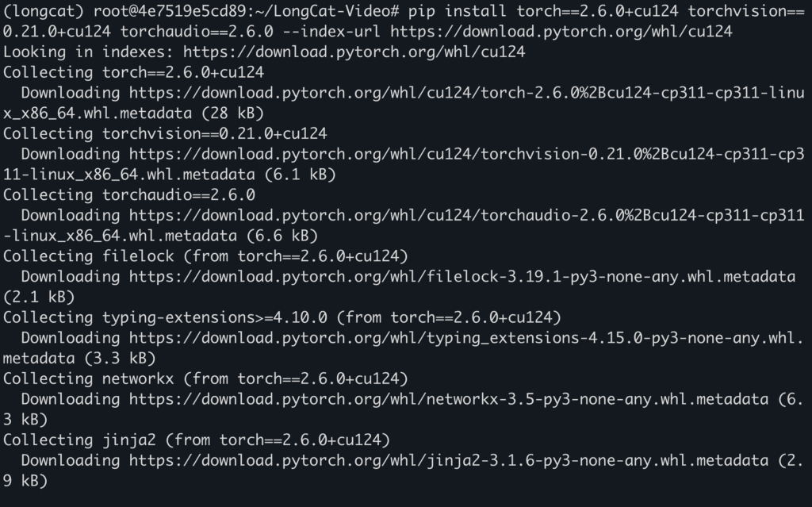The width and height of the screenshot is (812, 507).
Task: Open the --index-url link in the pip command
Action: coord(561,33)
